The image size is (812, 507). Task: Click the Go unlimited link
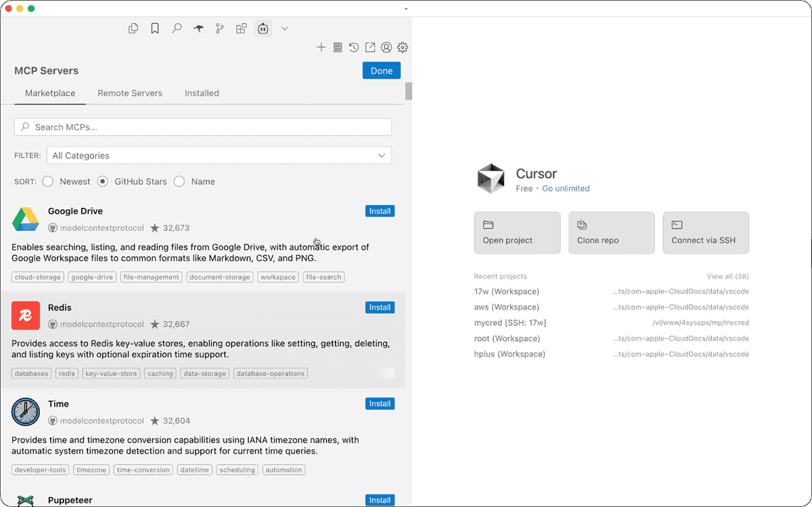click(566, 189)
